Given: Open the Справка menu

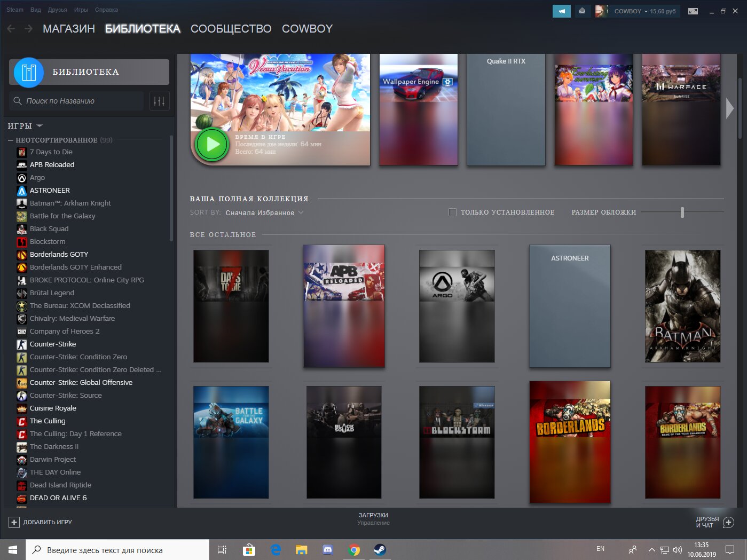Looking at the screenshot, I should point(106,10).
